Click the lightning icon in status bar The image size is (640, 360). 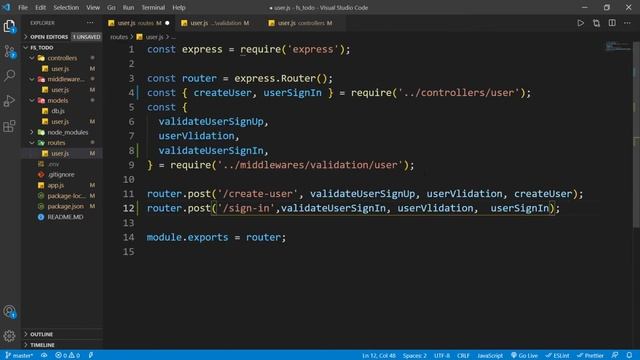[91, 356]
